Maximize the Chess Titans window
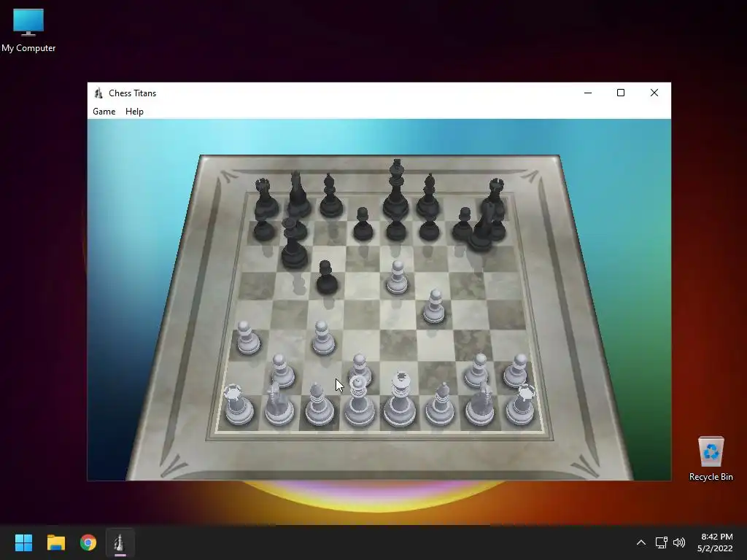 point(621,93)
